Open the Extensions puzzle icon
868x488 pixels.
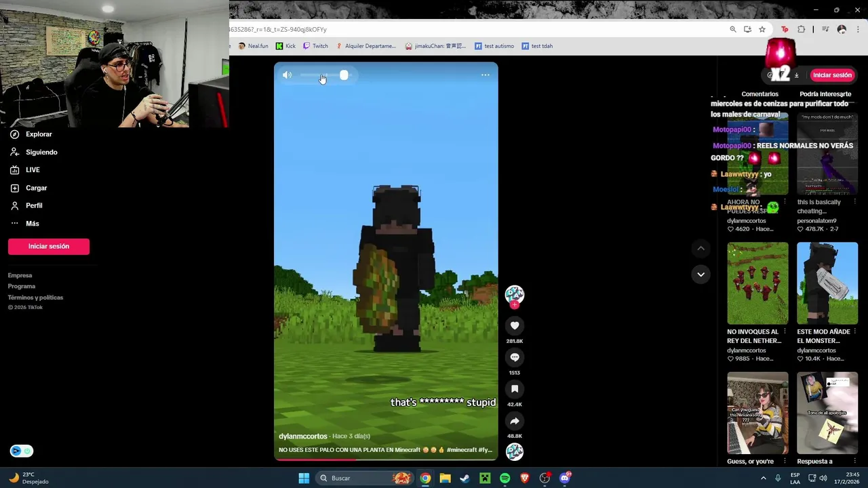click(x=802, y=29)
